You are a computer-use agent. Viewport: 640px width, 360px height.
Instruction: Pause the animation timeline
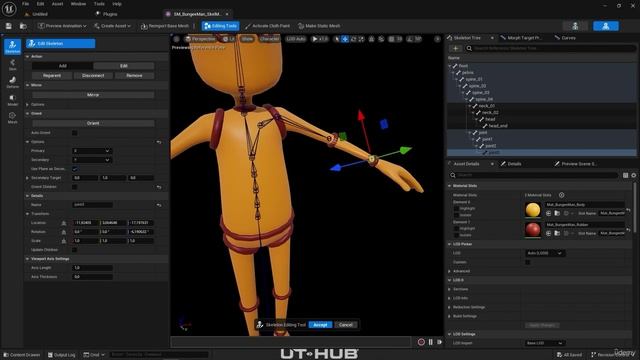click(x=431, y=342)
